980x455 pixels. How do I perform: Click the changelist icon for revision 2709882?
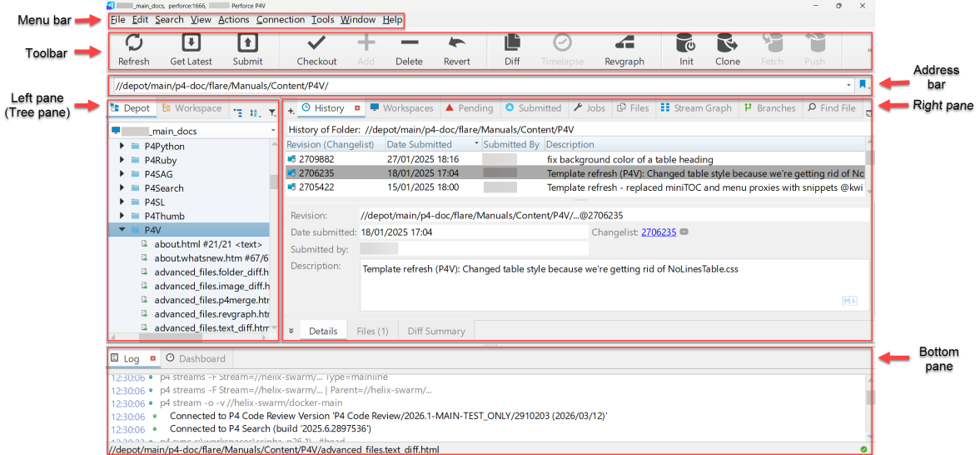pos(292,159)
